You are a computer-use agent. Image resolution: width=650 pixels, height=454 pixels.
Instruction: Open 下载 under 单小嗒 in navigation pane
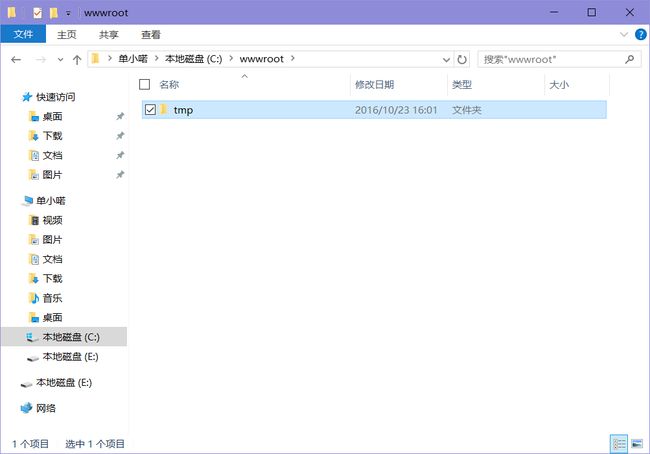tap(52, 279)
